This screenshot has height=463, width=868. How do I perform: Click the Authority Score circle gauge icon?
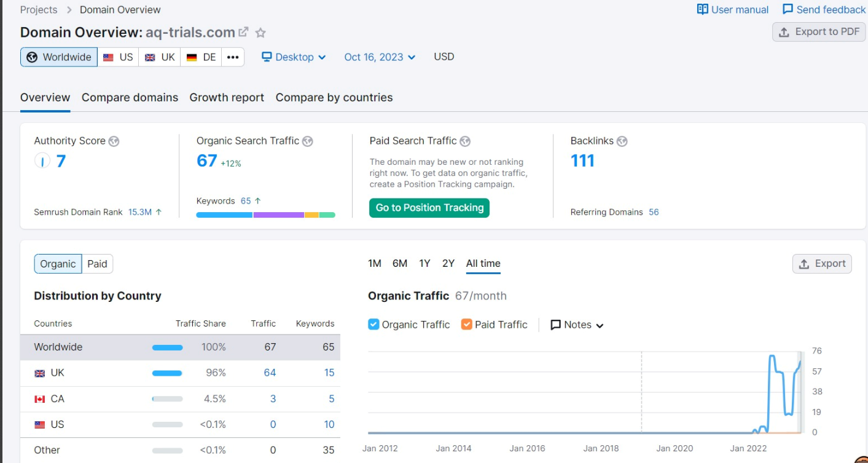42,161
